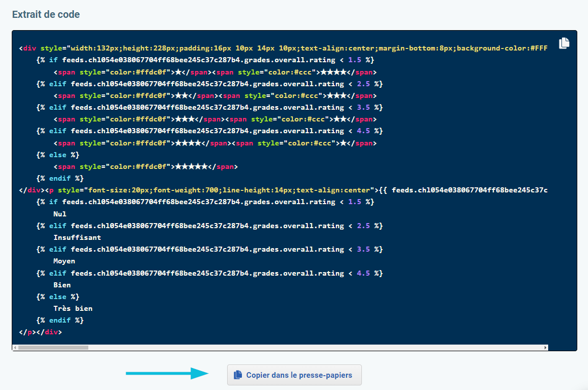Click the 'Bien' text line
Image resolution: width=588 pixels, height=390 pixels.
[x=62, y=285]
